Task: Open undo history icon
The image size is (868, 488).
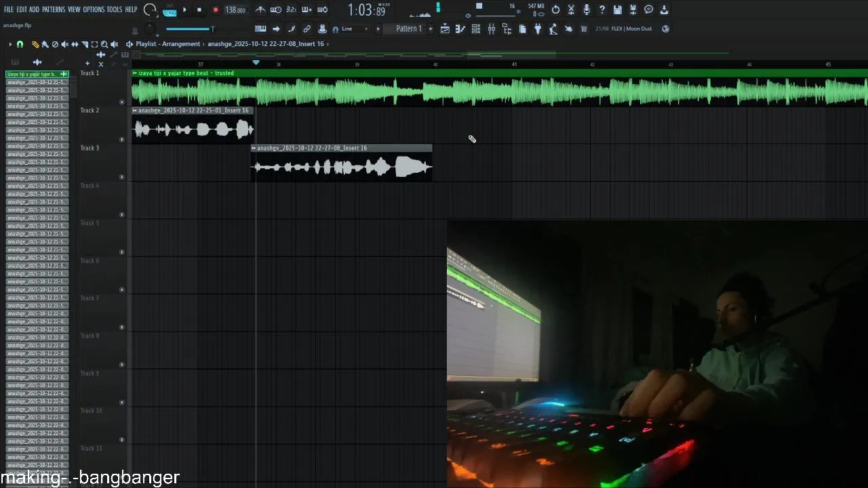Action: (555, 9)
